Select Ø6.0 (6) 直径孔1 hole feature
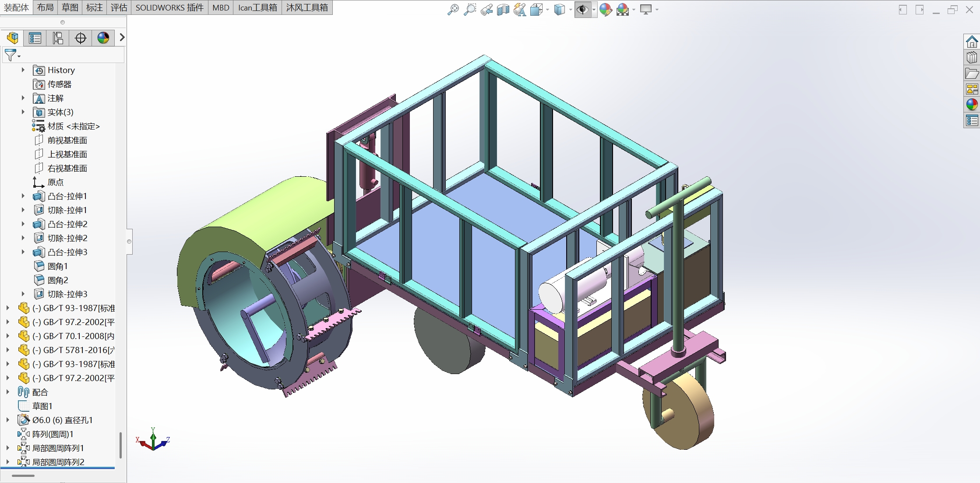This screenshot has width=980, height=483. tap(62, 420)
